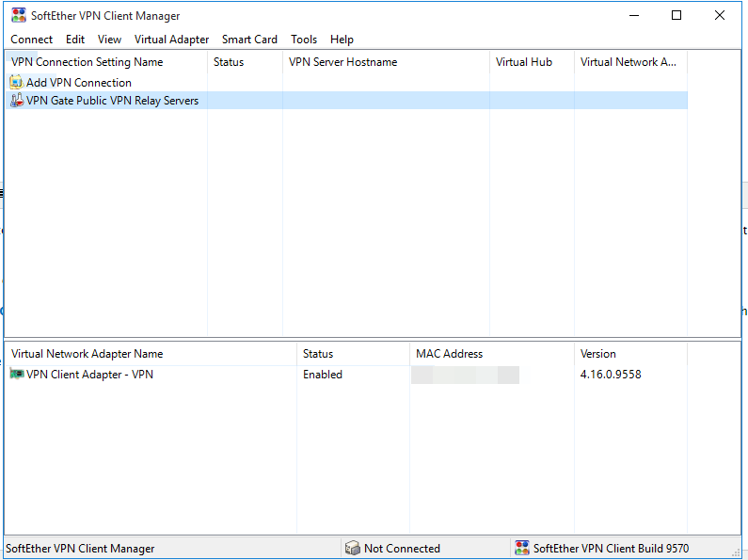Screen dimensions: 748x560
Task: Click the Enabled status cell
Action: click(x=323, y=375)
